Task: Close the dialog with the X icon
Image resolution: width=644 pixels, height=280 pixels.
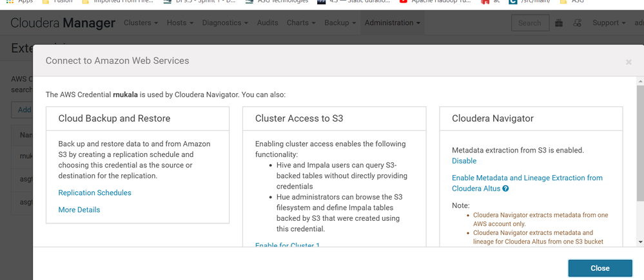Action: click(x=629, y=62)
